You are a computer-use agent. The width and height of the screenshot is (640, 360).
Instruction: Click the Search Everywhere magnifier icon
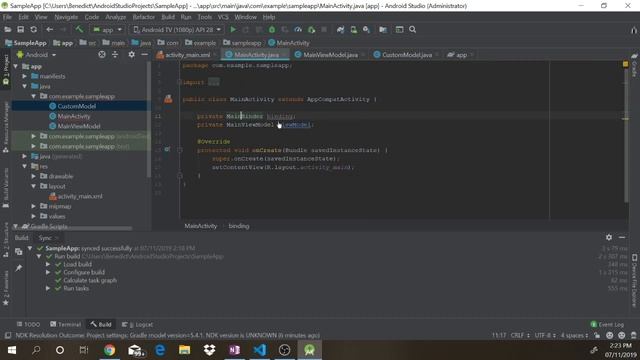pos(413,30)
